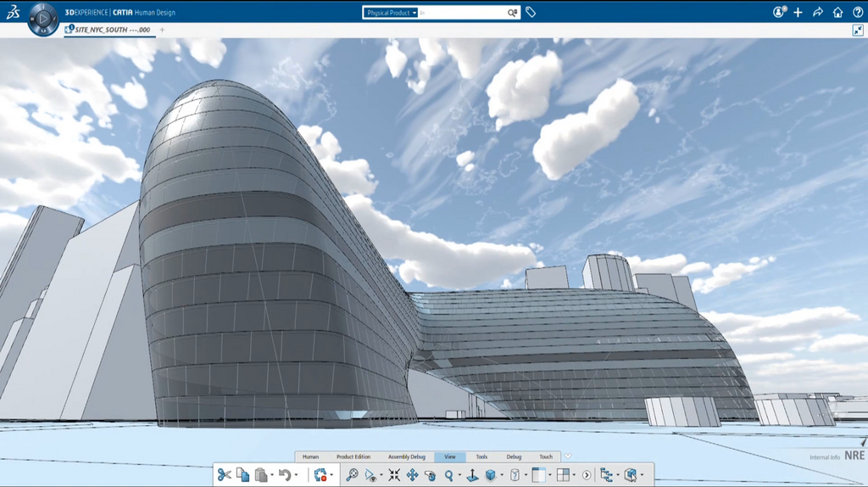This screenshot has height=487, width=868.
Task: Open the 3DEXPERIENCE compass
Action: click(x=42, y=19)
